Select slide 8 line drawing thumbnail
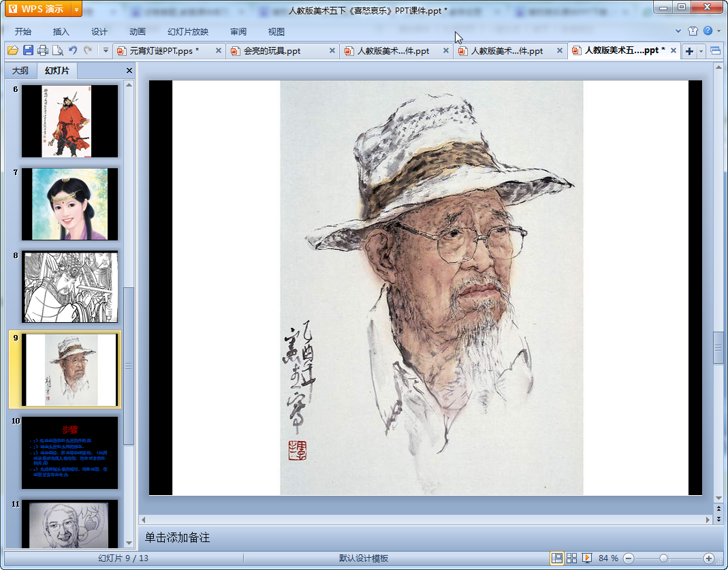This screenshot has height=570, width=728. (69, 287)
